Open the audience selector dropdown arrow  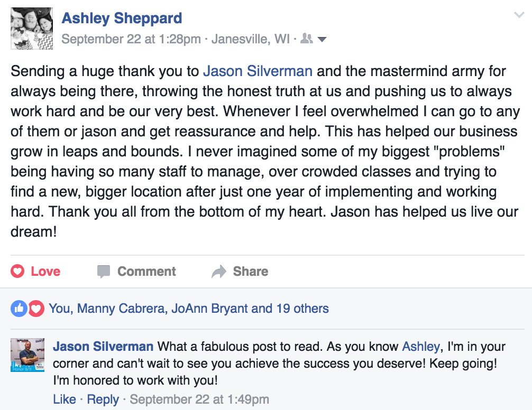[x=322, y=40]
